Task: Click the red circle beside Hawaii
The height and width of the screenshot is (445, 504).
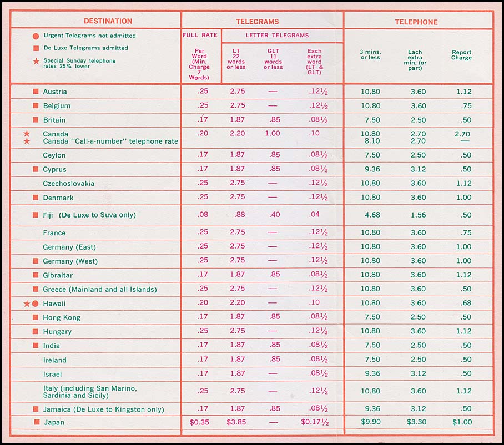Action: click(35, 304)
